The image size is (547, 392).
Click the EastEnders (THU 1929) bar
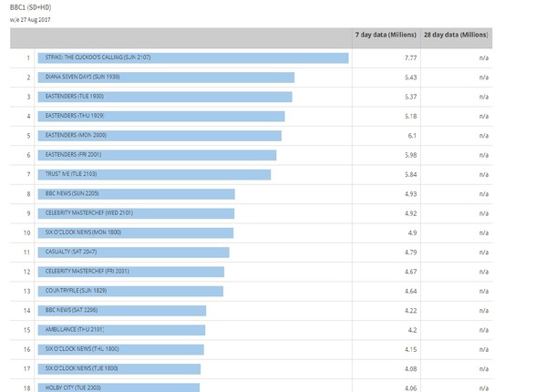tap(162, 116)
